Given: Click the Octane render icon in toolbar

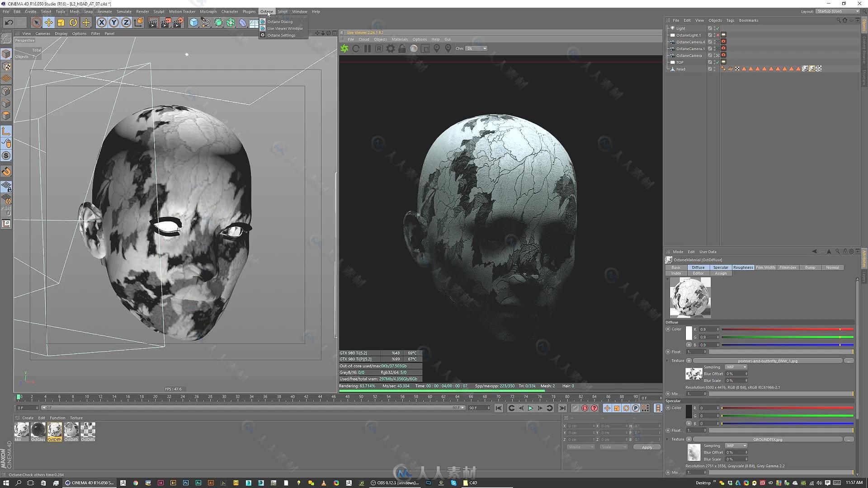Looking at the screenshot, I should coord(262,21).
